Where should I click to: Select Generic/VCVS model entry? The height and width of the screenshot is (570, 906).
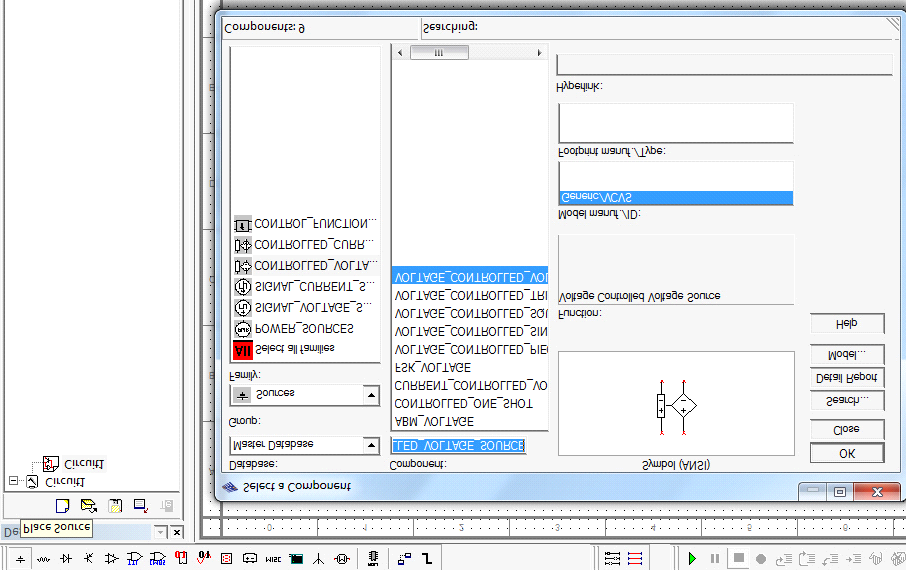(x=675, y=198)
